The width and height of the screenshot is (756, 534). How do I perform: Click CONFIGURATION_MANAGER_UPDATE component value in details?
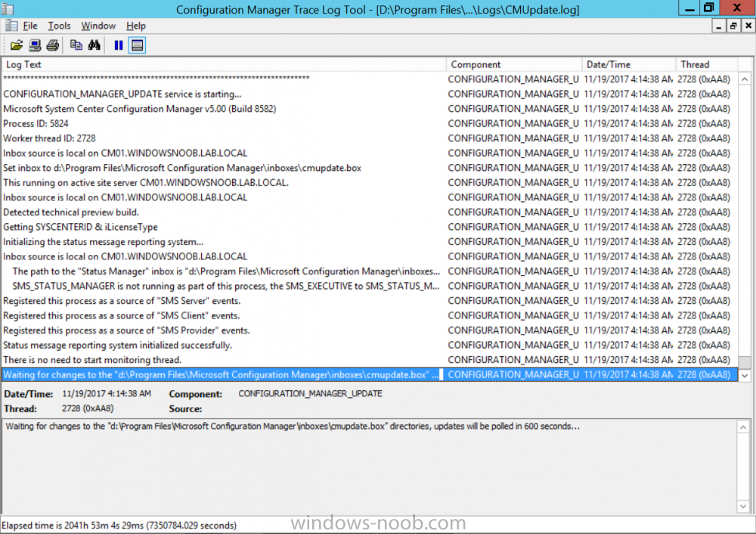[x=311, y=393]
